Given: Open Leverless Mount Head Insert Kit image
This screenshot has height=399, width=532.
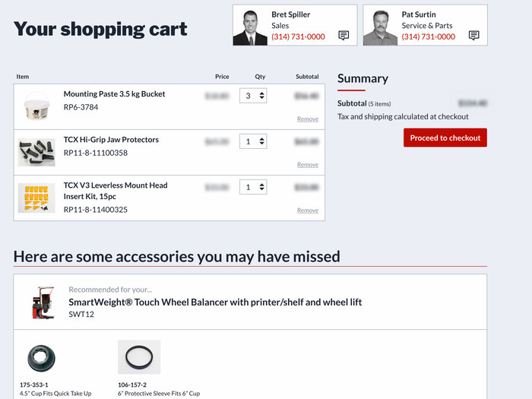Looking at the screenshot, I should [36, 198].
